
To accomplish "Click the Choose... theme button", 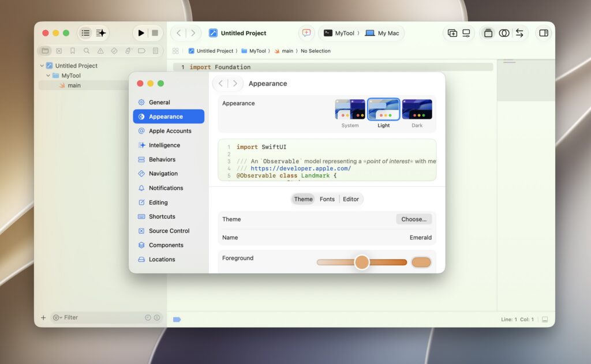I will pyautogui.click(x=414, y=219).
